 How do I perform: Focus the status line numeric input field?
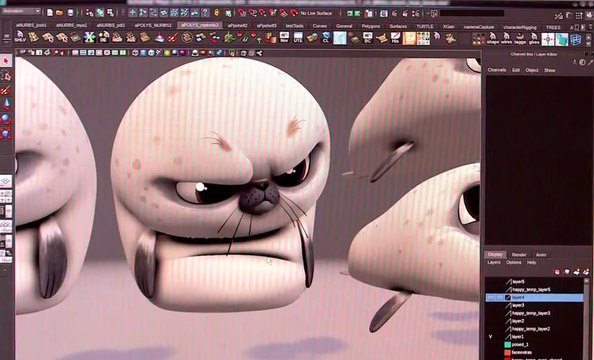pyautogui.click(x=472, y=14)
